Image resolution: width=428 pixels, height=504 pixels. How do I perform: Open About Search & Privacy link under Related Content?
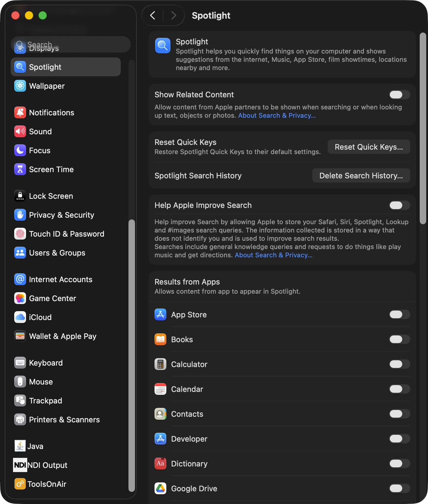click(277, 116)
